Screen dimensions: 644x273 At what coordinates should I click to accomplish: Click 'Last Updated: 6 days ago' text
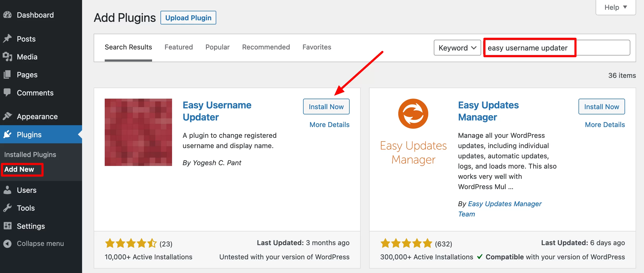pyautogui.click(x=583, y=243)
